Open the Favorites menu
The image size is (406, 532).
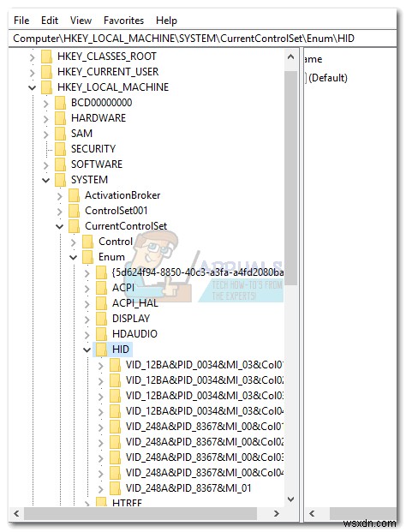(x=123, y=21)
